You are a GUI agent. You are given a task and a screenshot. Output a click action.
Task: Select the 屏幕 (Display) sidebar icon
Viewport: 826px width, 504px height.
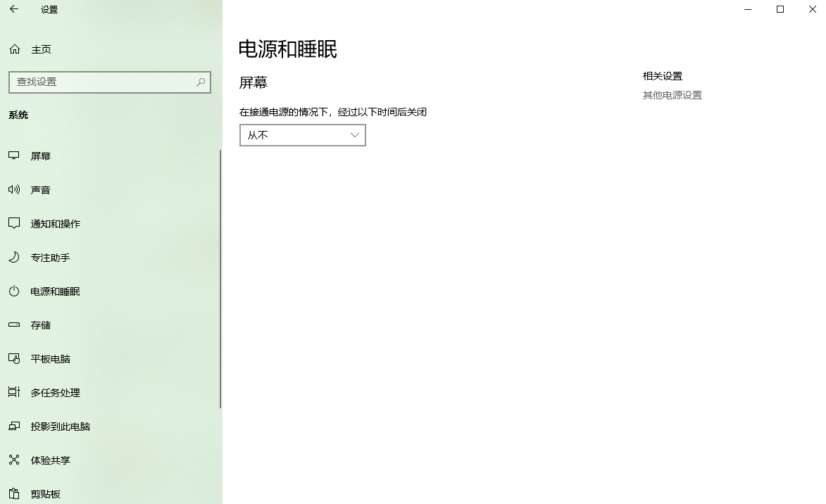point(14,156)
